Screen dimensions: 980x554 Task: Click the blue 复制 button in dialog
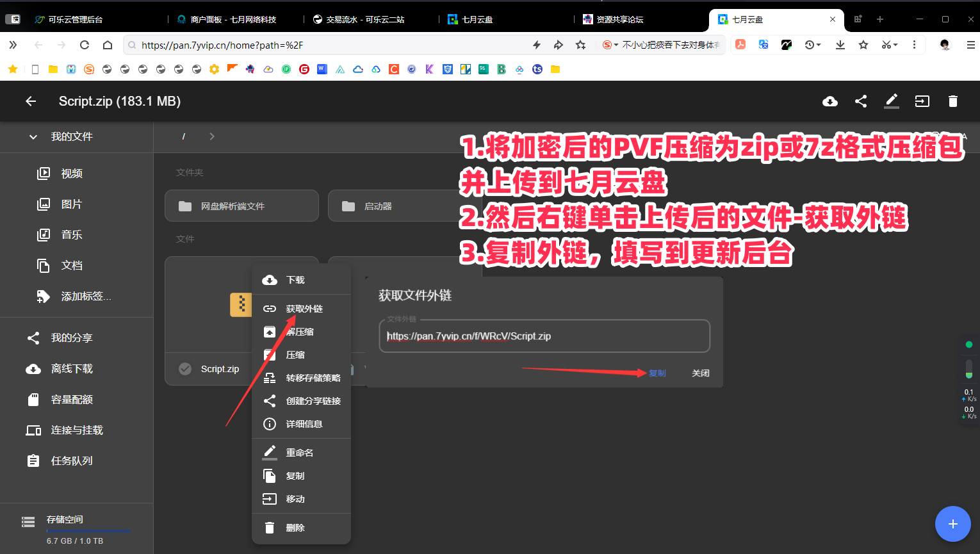pyautogui.click(x=657, y=373)
